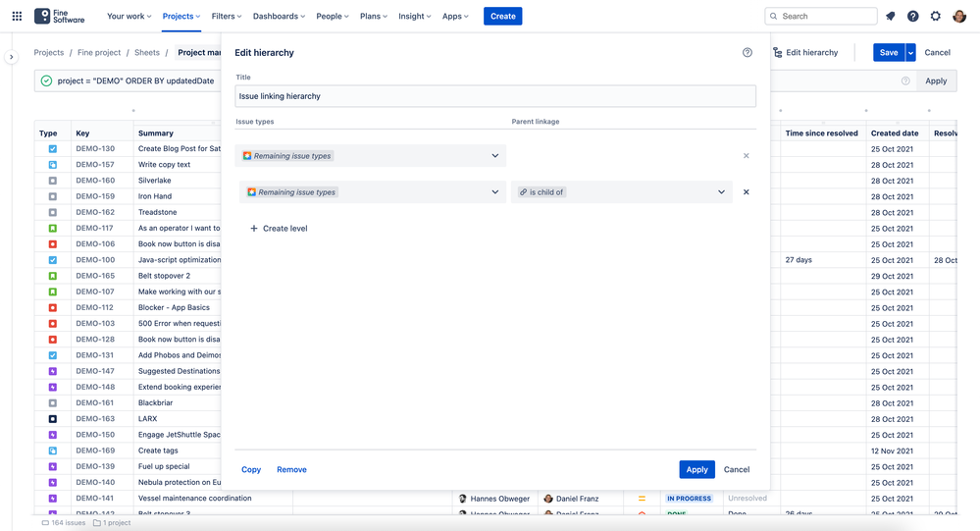980x531 pixels.
Task: Open the Filters menu
Action: (227, 17)
